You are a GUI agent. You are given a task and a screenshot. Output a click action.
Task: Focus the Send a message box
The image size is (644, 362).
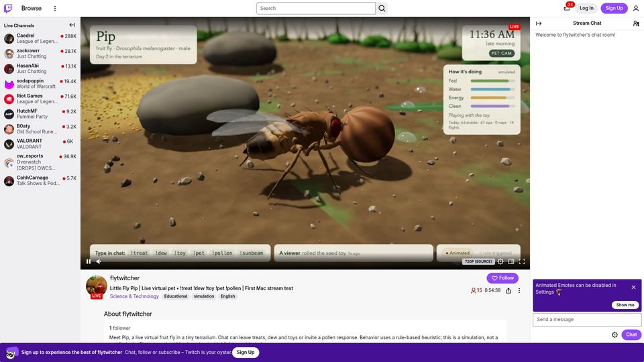pyautogui.click(x=587, y=320)
